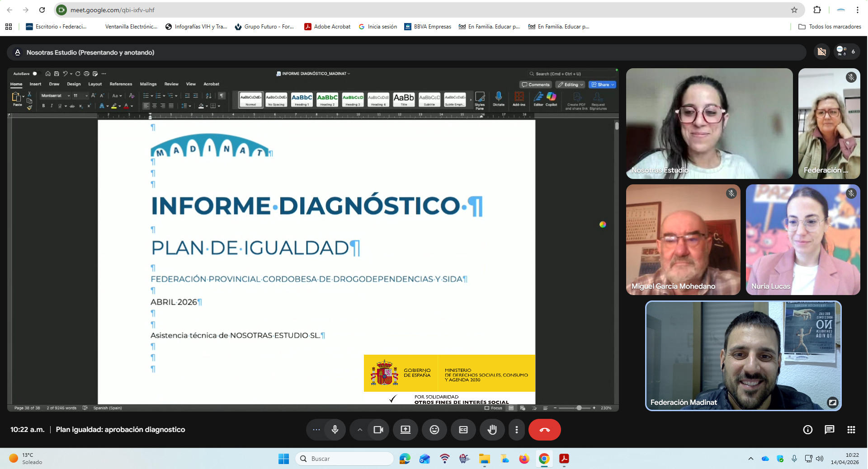
Task: Open the emoji reactions button
Action: click(434, 430)
